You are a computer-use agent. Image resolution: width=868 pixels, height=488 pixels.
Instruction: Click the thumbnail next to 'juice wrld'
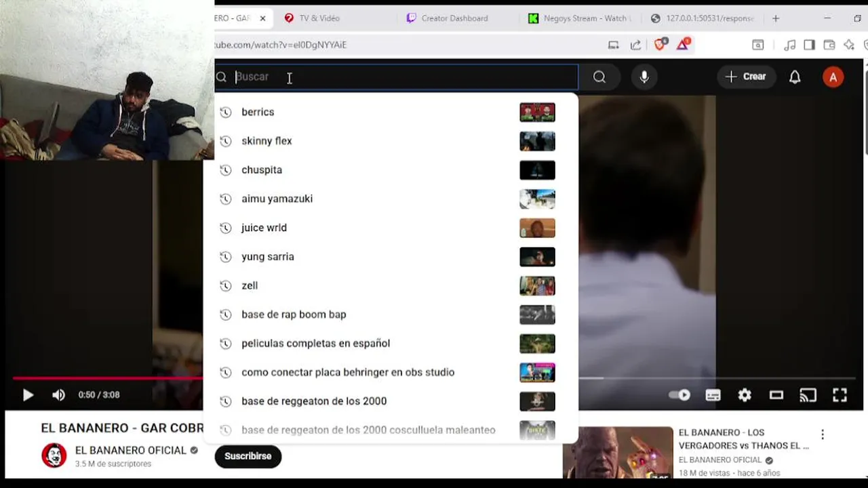pyautogui.click(x=537, y=228)
